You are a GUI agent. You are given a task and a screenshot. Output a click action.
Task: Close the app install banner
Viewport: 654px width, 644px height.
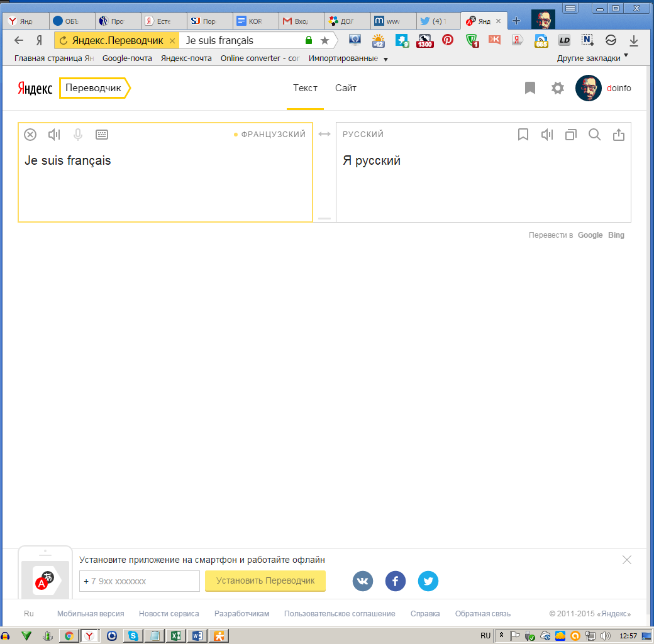(627, 560)
